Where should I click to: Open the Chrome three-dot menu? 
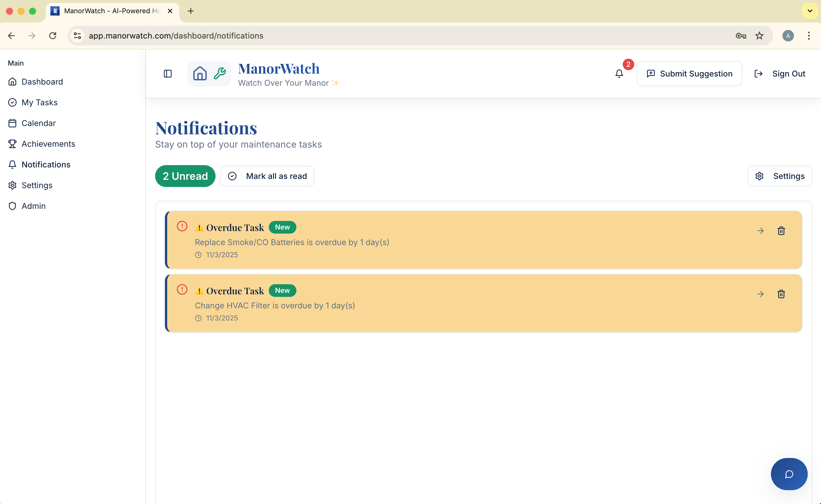(x=809, y=36)
